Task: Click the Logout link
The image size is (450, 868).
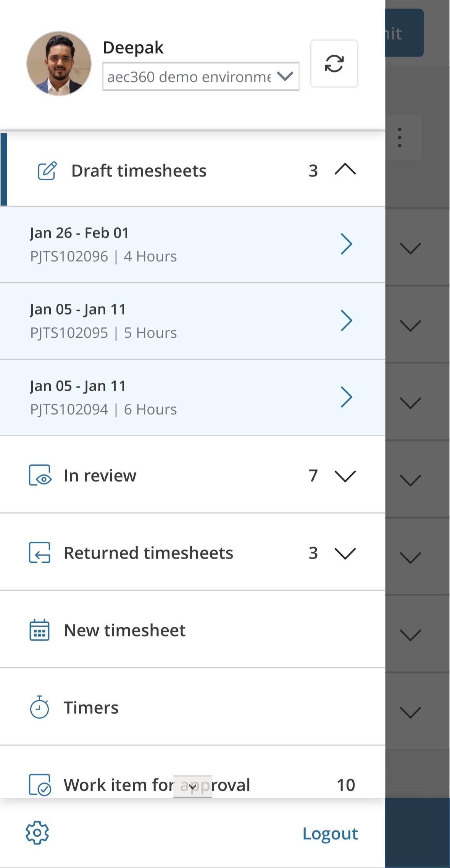Action: tap(330, 834)
